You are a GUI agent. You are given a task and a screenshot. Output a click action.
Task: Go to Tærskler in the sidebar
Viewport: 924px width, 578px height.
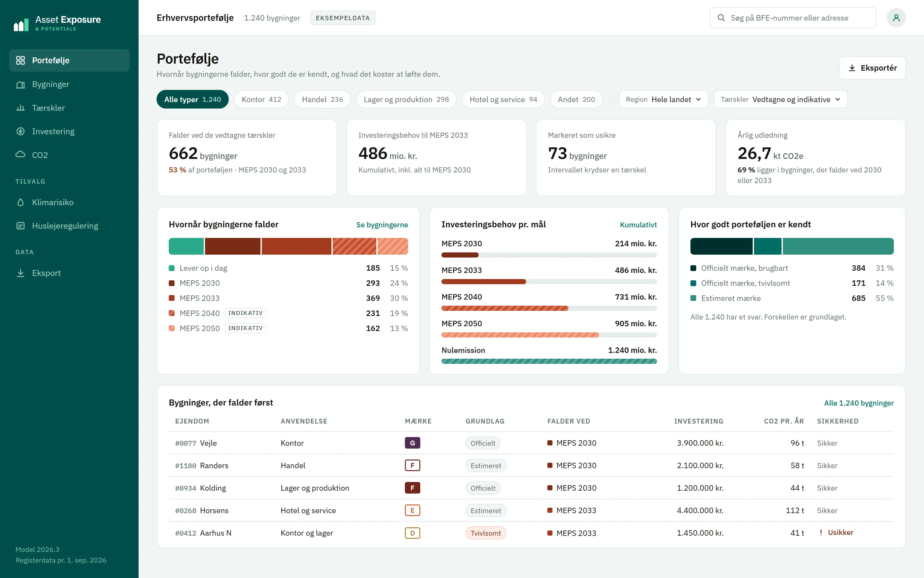tap(69, 108)
